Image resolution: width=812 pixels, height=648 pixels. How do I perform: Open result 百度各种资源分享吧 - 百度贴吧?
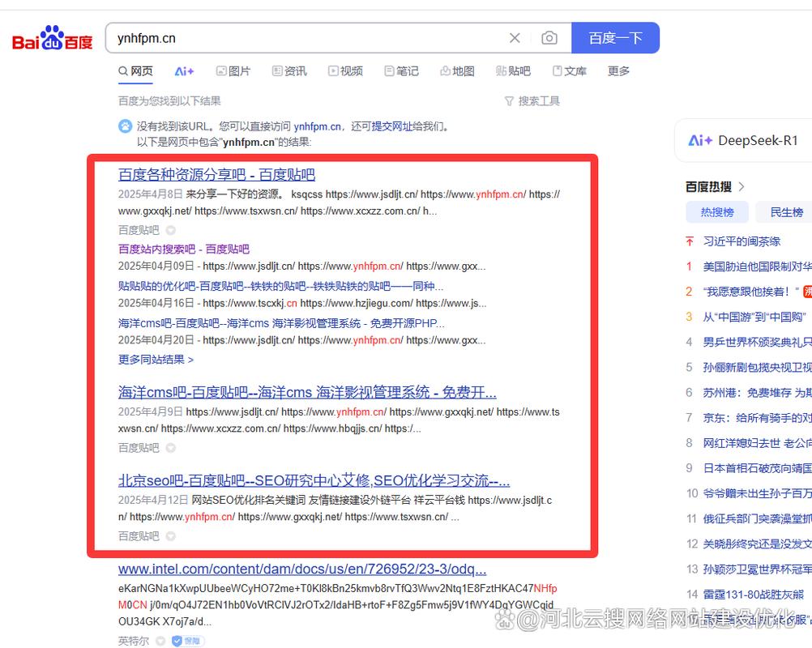pyautogui.click(x=216, y=175)
